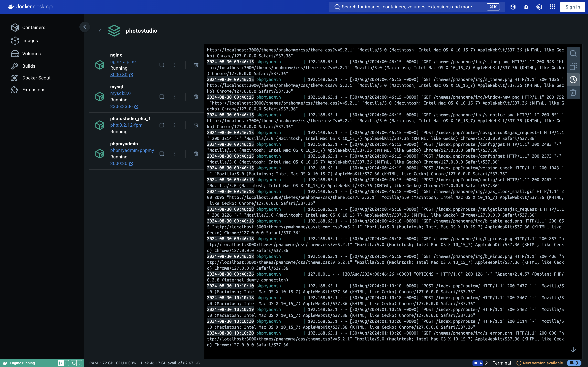Open the Troubleshoot bug icon

point(526,7)
